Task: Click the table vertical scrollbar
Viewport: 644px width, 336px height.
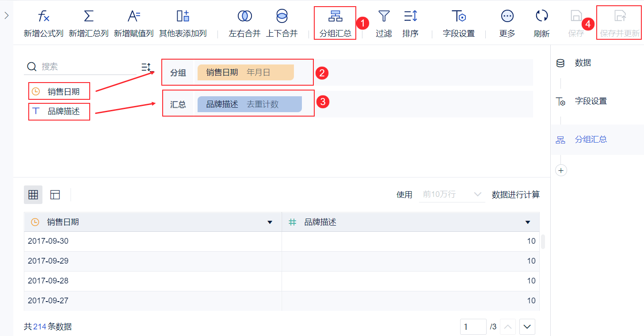Action: coord(543,242)
